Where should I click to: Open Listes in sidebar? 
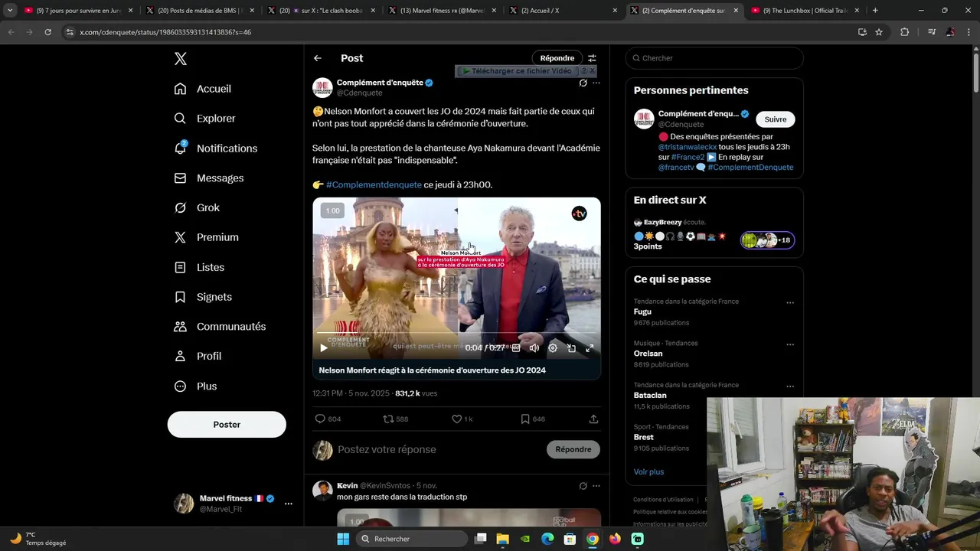(199, 267)
